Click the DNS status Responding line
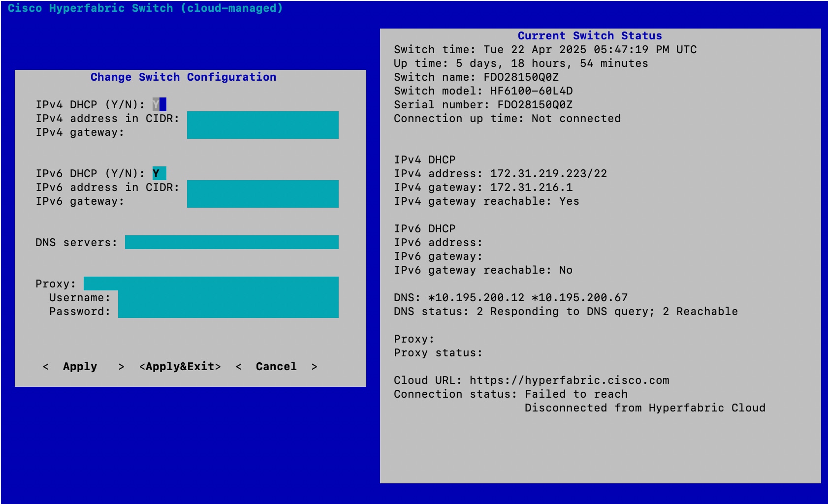The height and width of the screenshot is (504, 828). (x=566, y=312)
